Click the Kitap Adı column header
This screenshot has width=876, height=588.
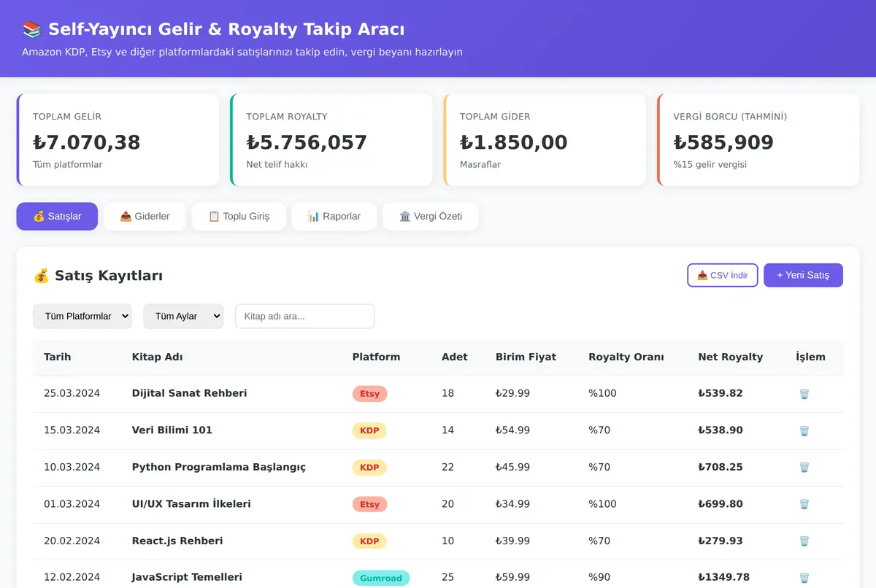pos(157,357)
